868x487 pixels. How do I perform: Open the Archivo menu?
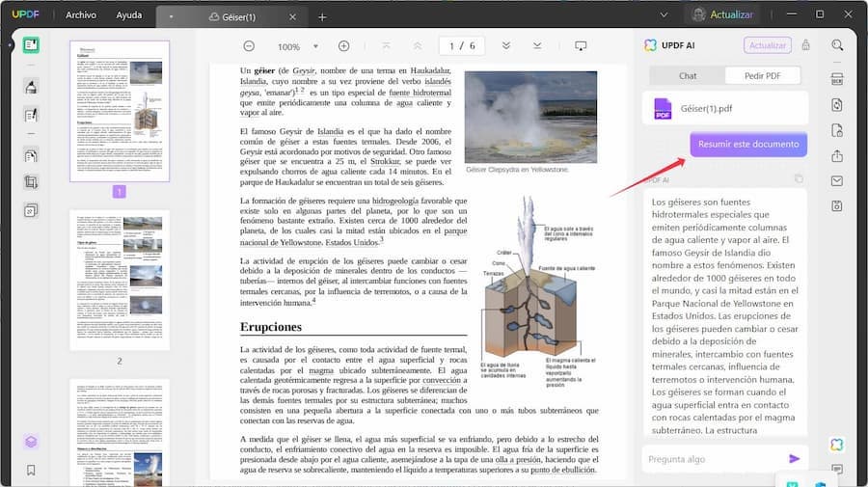point(81,14)
